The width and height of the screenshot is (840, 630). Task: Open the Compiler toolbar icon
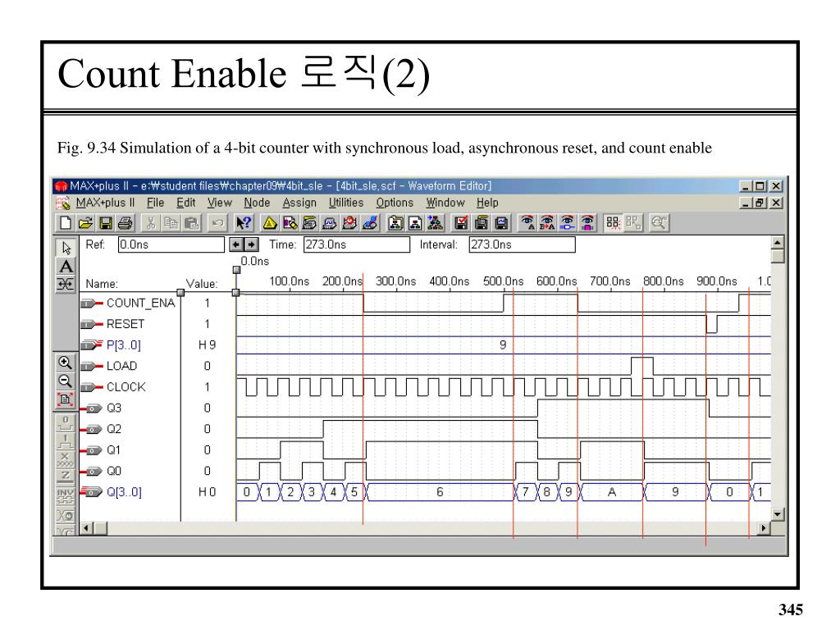[309, 223]
